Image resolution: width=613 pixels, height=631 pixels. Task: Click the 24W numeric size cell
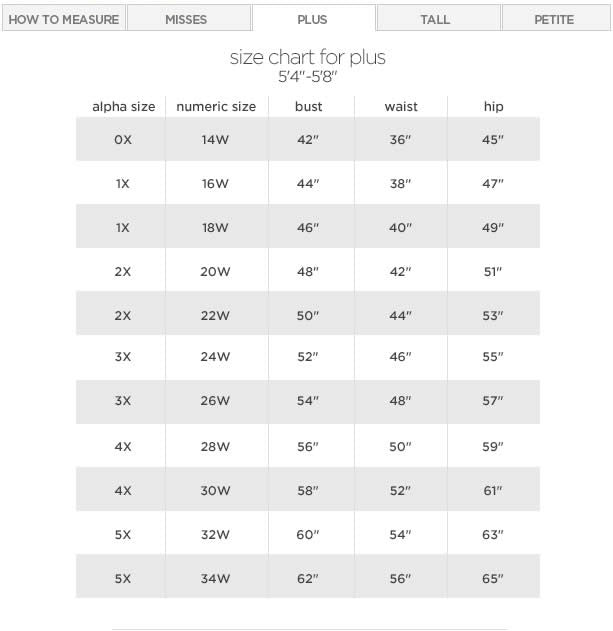tap(216, 359)
